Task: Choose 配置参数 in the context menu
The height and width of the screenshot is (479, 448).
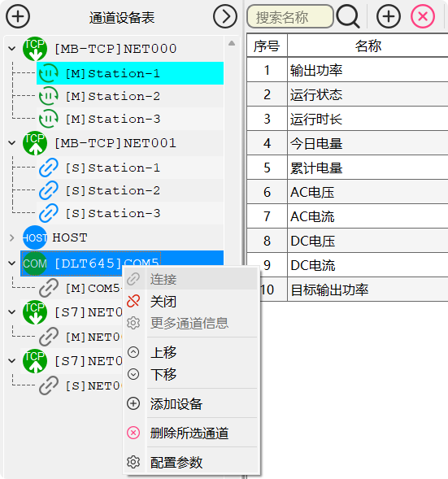Action: point(191,462)
